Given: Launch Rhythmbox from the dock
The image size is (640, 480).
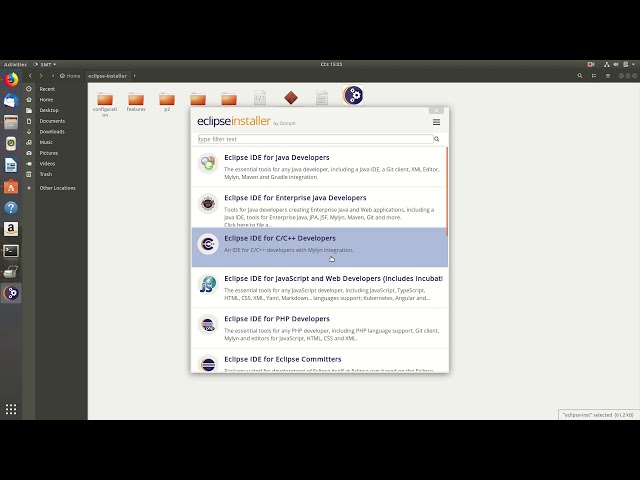Looking at the screenshot, I should tap(11, 143).
